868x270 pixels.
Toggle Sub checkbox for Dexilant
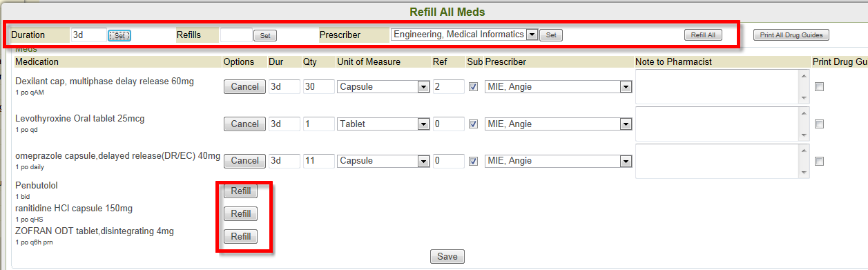pos(473,86)
